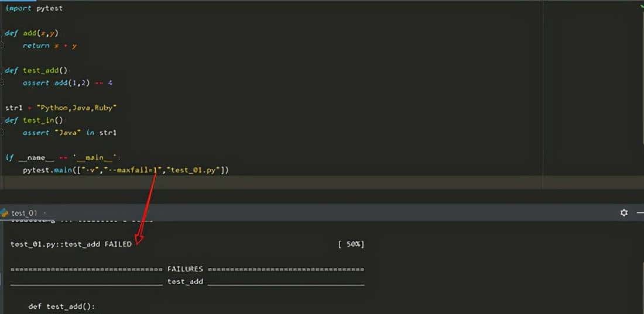Click the 'return x + y' line
This screenshot has height=314, width=644.
click(x=50, y=46)
